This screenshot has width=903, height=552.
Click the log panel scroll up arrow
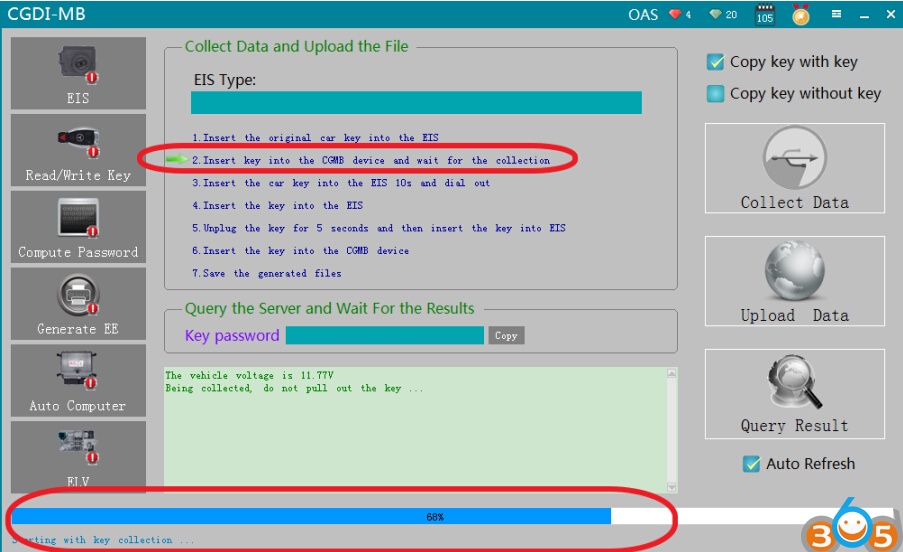click(x=671, y=374)
